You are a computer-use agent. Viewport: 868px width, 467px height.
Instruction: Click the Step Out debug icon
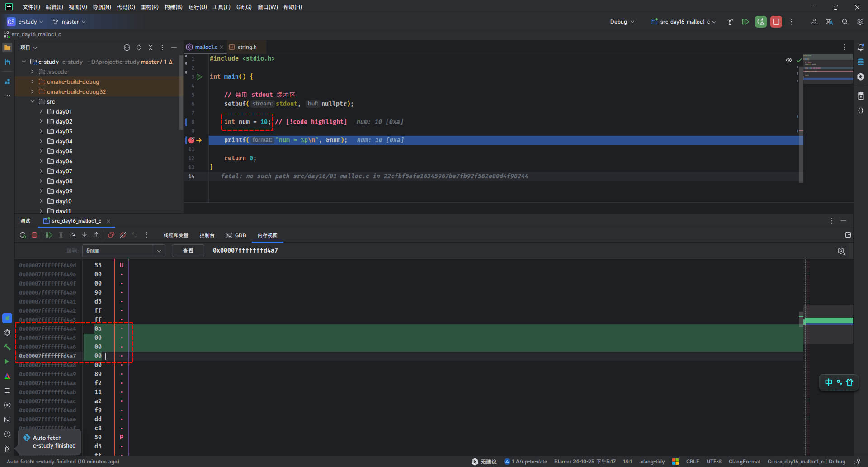click(x=96, y=235)
